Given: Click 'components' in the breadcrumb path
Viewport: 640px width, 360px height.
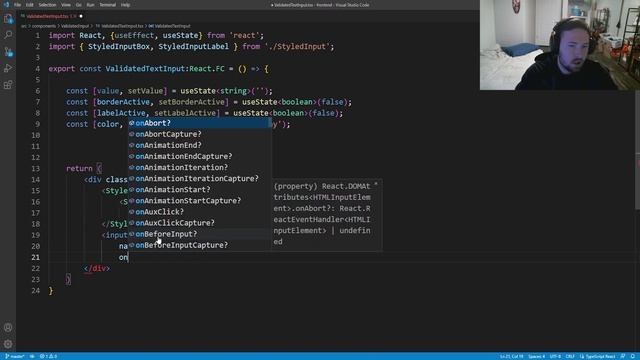Looking at the screenshot, I should 43,26.
